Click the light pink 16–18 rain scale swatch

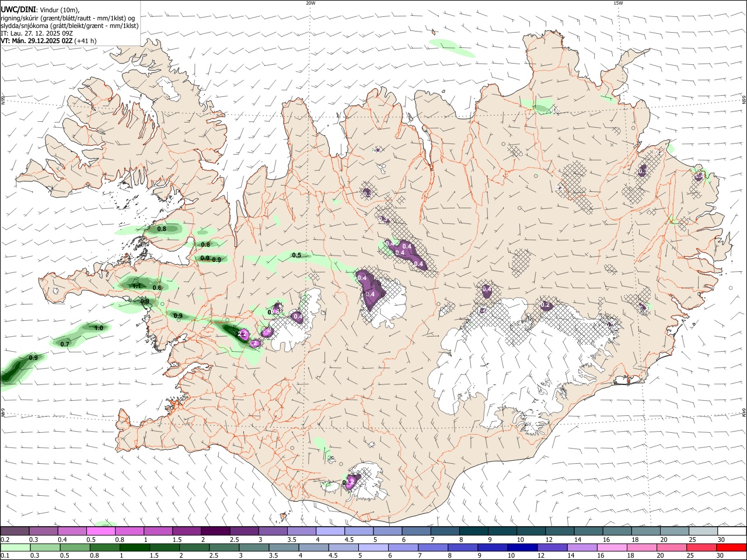pyautogui.click(x=612, y=548)
